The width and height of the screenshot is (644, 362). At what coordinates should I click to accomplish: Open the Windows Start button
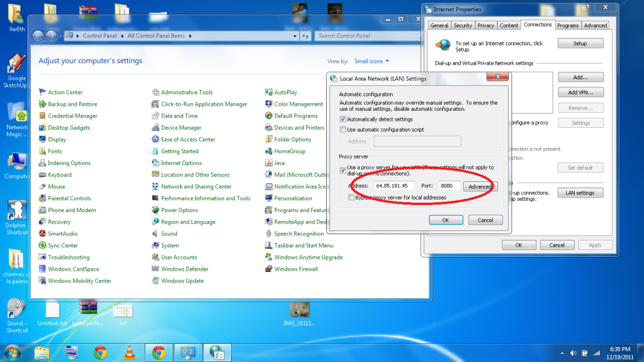13,353
